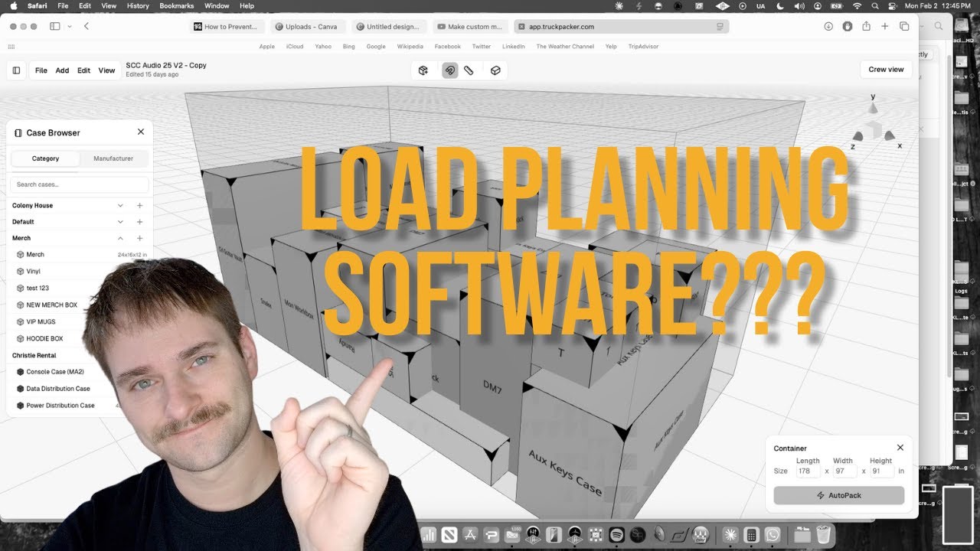This screenshot has width=980, height=551.
Task: Run AutoPack
Action: (838, 495)
